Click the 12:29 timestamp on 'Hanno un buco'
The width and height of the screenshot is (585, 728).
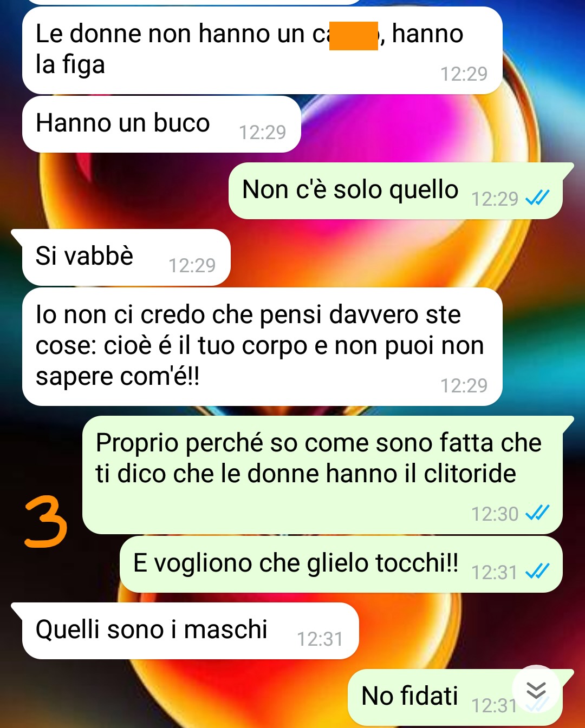click(x=262, y=132)
